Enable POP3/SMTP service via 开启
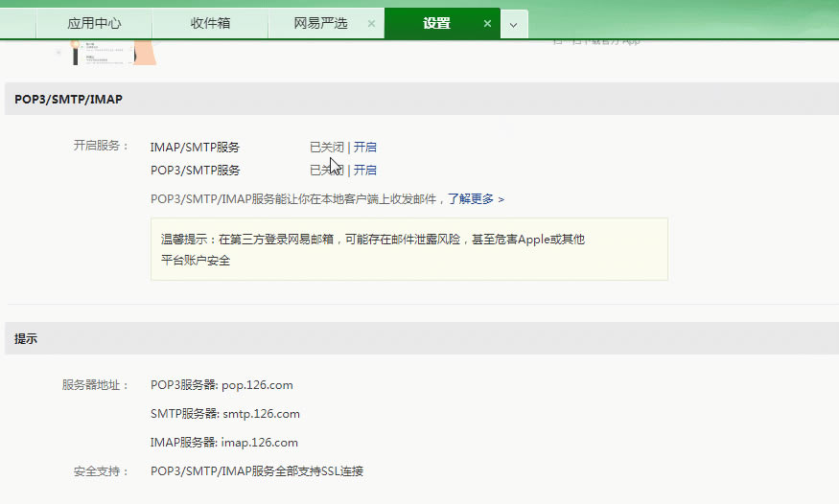The image size is (839, 504). click(365, 171)
